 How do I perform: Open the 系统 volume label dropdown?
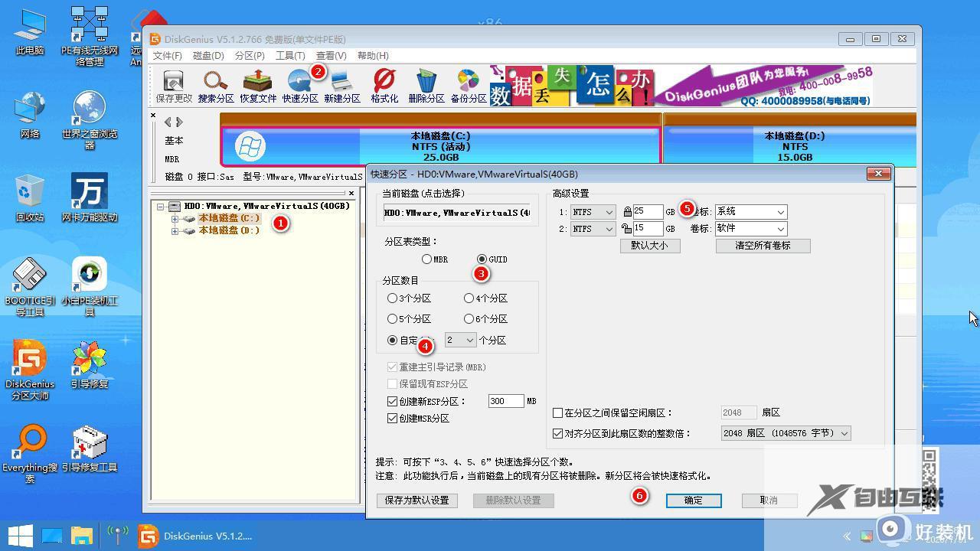coord(750,212)
